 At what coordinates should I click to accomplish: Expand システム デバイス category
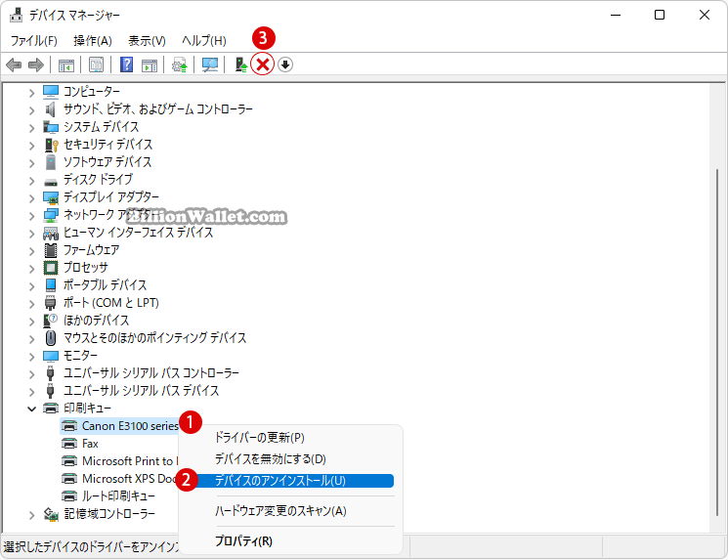31,128
